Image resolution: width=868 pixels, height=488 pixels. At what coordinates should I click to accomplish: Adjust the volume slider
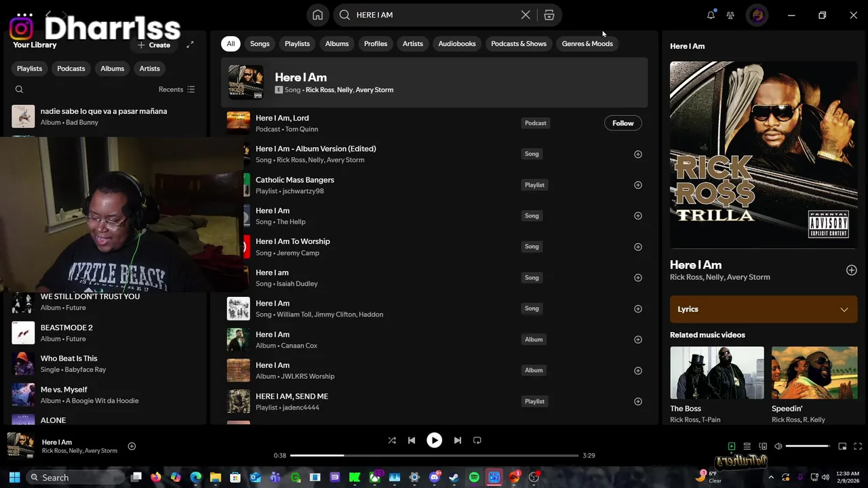[x=808, y=446]
